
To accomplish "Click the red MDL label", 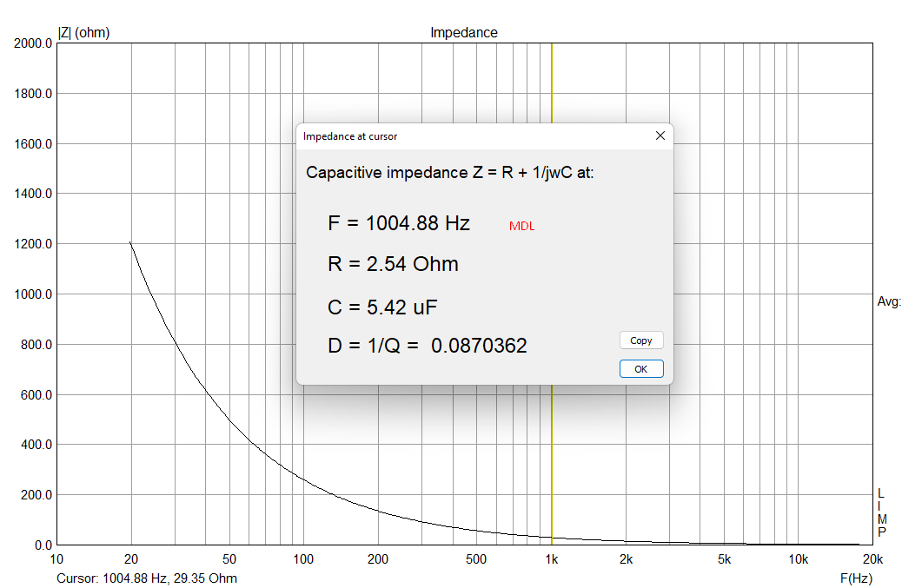I will [521, 227].
